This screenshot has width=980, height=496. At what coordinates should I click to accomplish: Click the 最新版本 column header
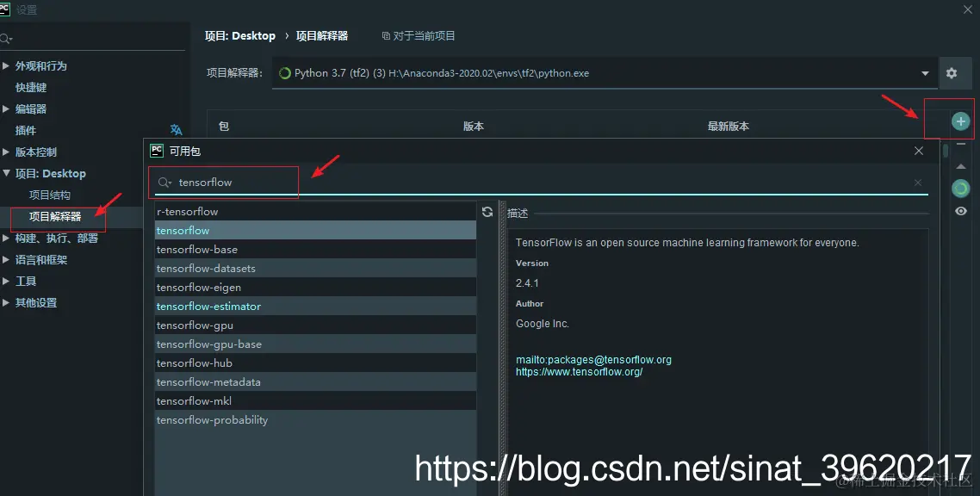(729, 127)
